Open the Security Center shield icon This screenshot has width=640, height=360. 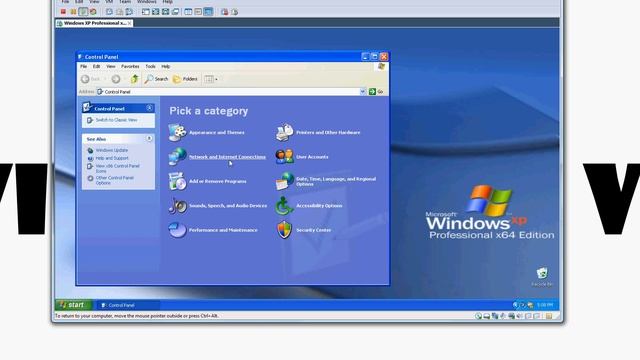point(284,230)
